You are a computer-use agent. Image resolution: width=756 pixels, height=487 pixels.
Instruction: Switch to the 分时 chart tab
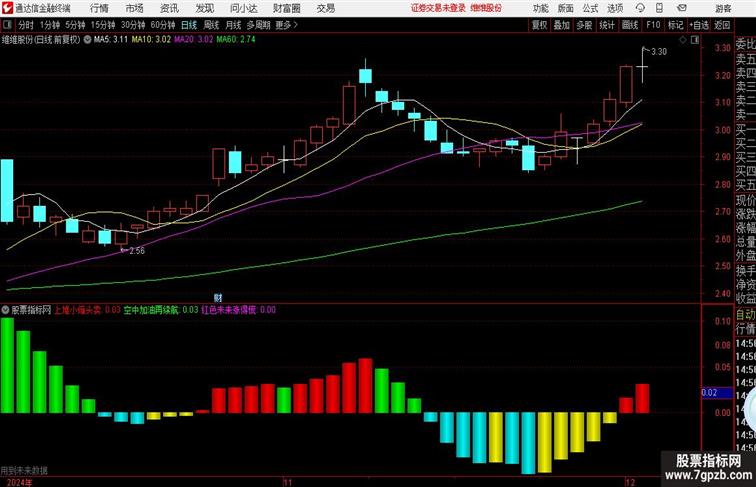[26, 25]
